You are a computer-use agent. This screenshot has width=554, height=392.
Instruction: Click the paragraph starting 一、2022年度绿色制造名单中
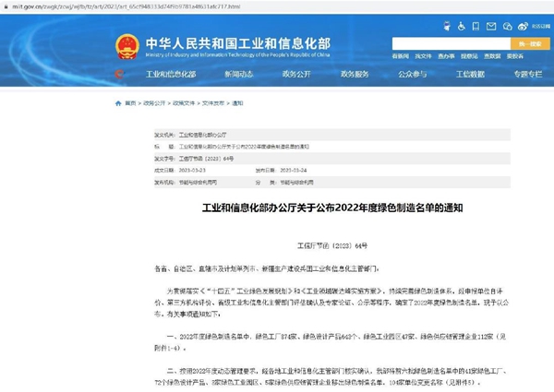coord(331,342)
